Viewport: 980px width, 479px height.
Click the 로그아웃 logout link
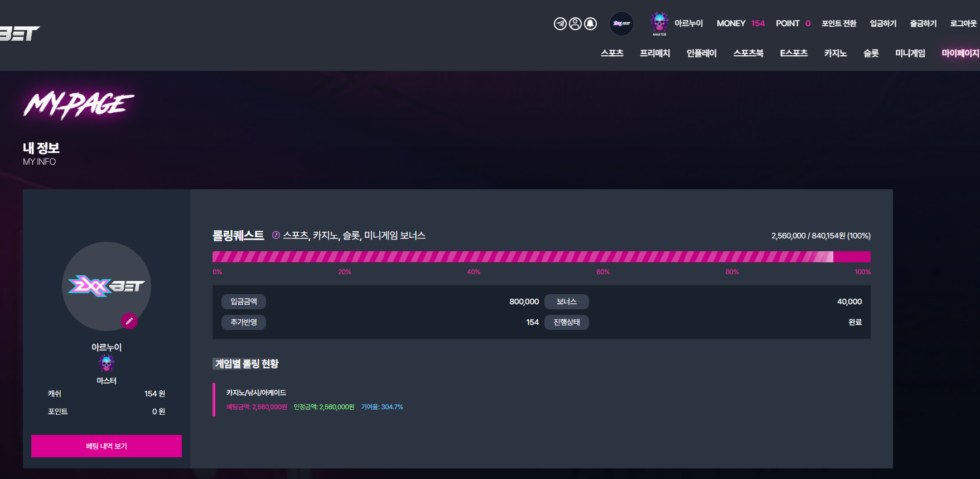point(963,23)
